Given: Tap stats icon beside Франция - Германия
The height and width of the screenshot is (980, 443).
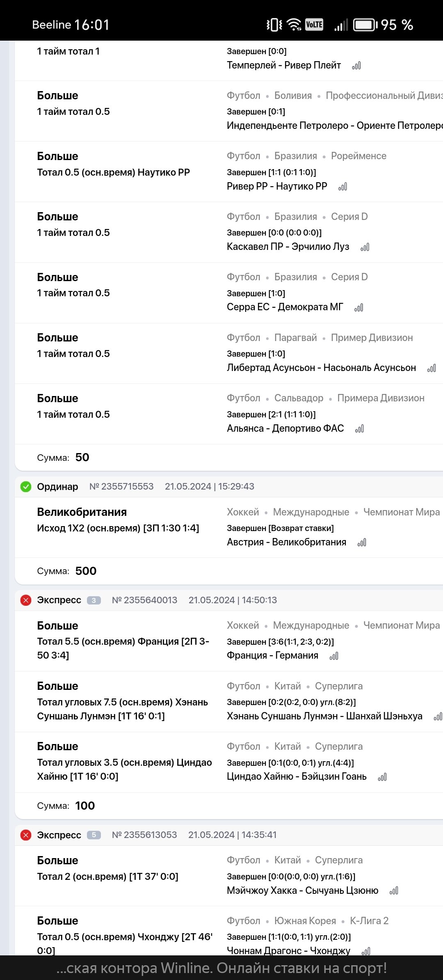Looking at the screenshot, I should pyautogui.click(x=334, y=656).
